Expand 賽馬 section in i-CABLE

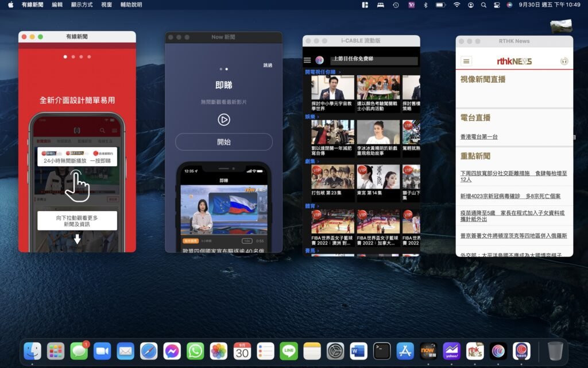(x=312, y=251)
